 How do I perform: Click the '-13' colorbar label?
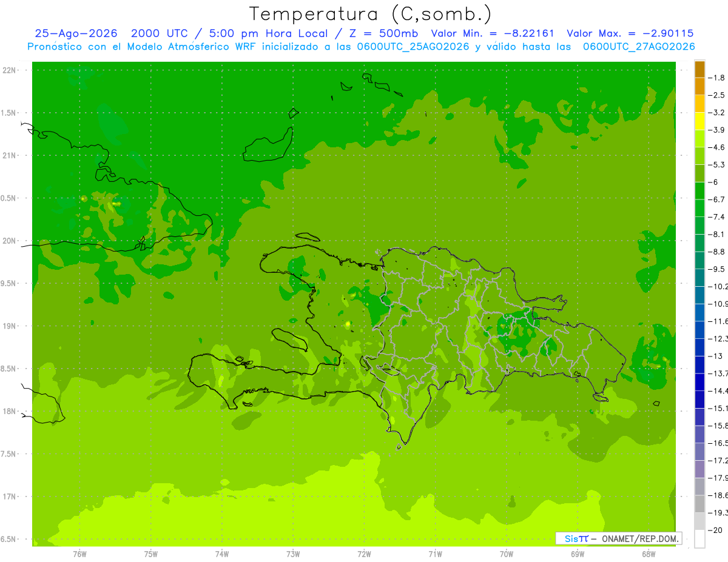click(715, 356)
